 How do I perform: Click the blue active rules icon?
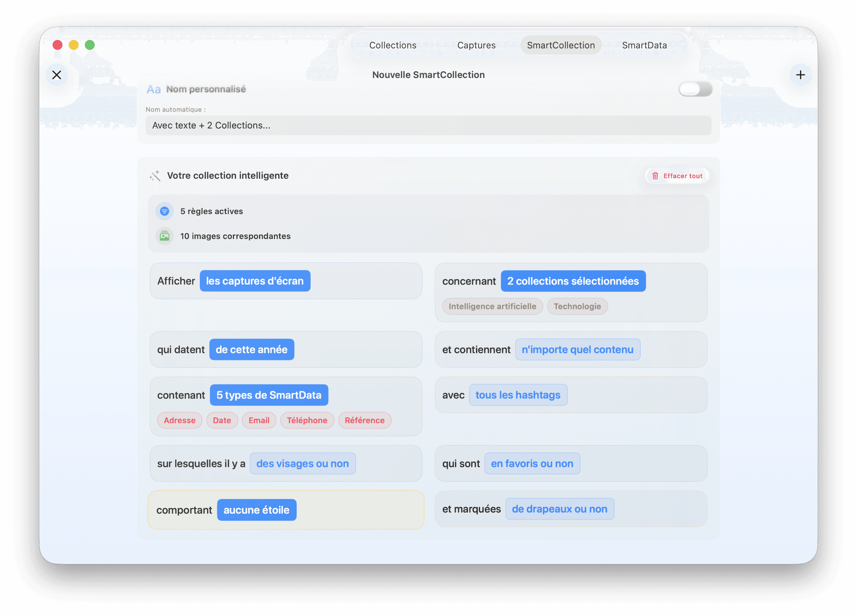(164, 211)
